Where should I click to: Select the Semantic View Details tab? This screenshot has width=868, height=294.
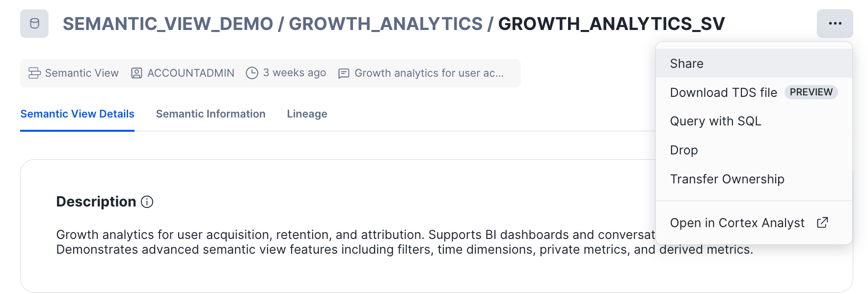coord(77,114)
